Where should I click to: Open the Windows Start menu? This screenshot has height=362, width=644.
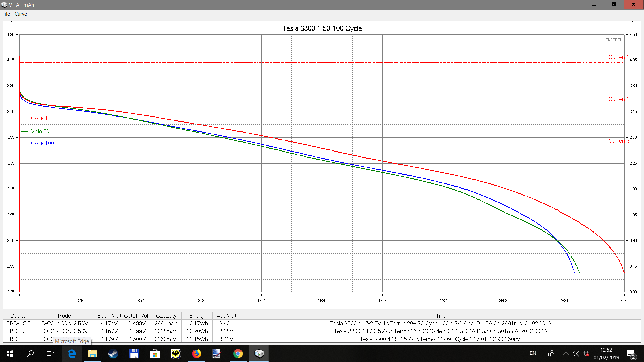pyautogui.click(x=10, y=353)
